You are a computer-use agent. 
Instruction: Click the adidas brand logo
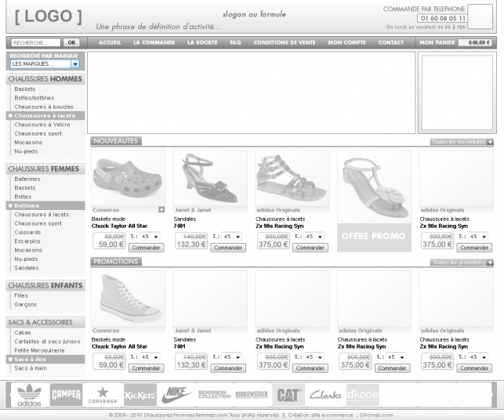pos(29,394)
